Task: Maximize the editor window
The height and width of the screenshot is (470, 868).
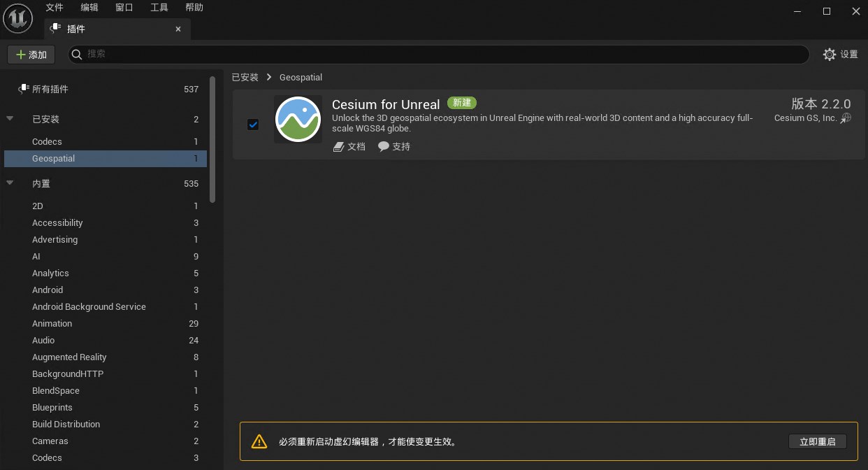Action: point(827,10)
